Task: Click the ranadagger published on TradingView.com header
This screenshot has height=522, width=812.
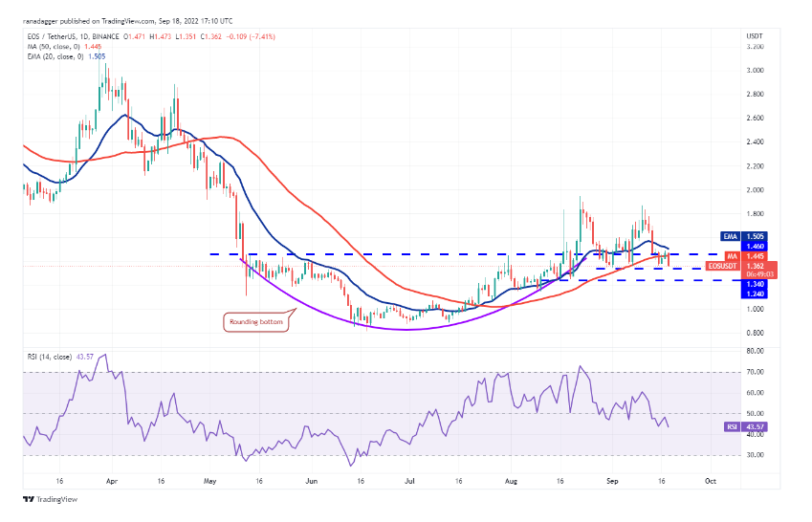Action: click(x=127, y=21)
